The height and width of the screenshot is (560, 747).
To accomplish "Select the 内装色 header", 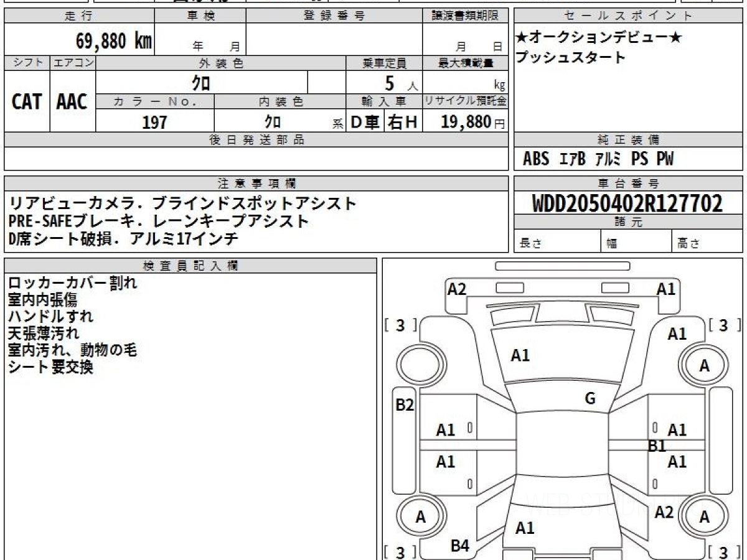I will coord(280,101).
